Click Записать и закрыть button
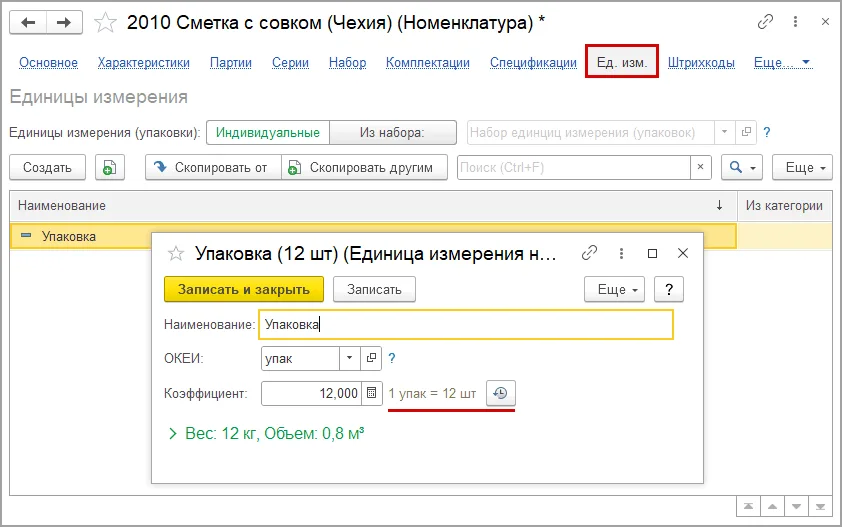 tap(244, 290)
